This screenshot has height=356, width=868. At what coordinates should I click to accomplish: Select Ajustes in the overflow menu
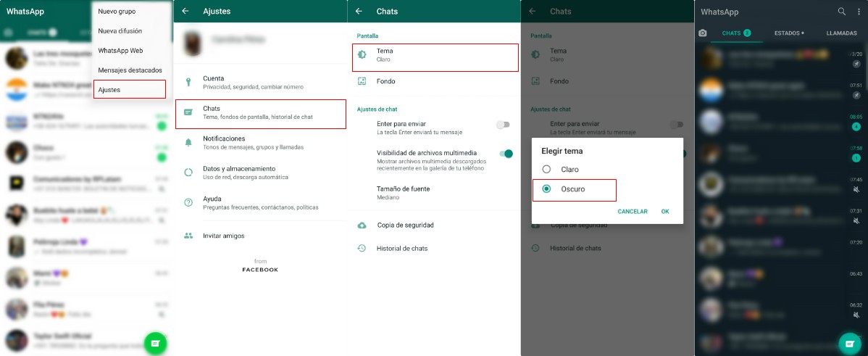pos(129,90)
